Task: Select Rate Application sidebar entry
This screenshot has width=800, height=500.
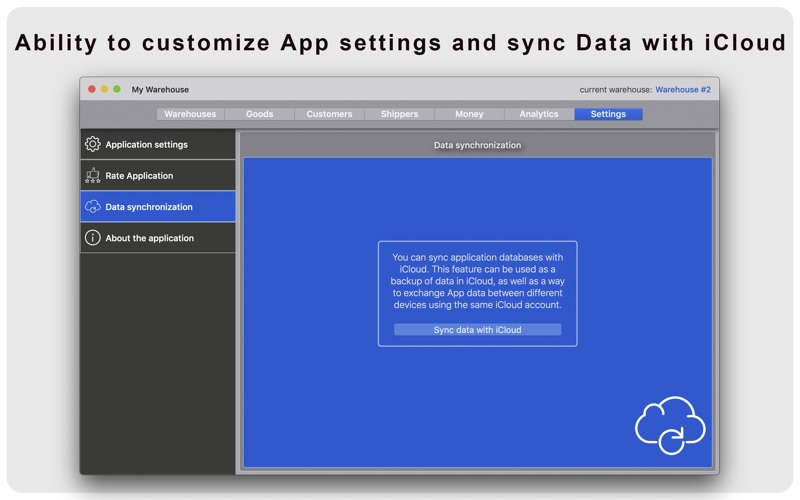Action: (158, 176)
